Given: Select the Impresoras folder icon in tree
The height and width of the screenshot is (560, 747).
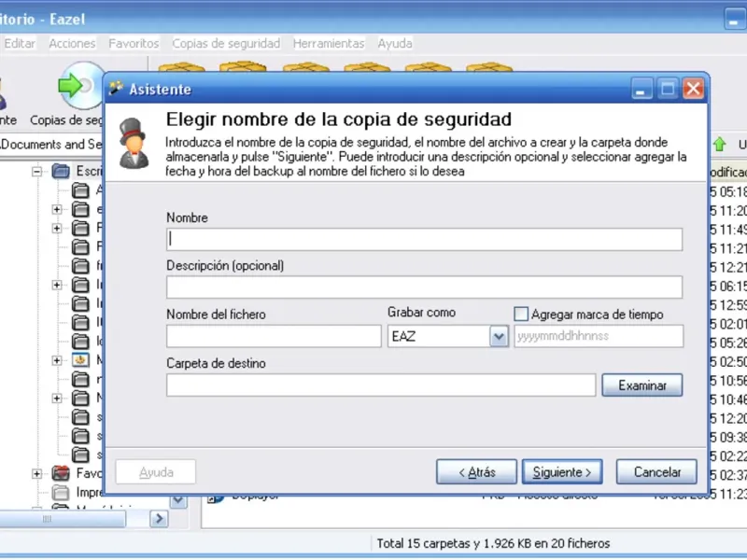Looking at the screenshot, I should 61,492.
